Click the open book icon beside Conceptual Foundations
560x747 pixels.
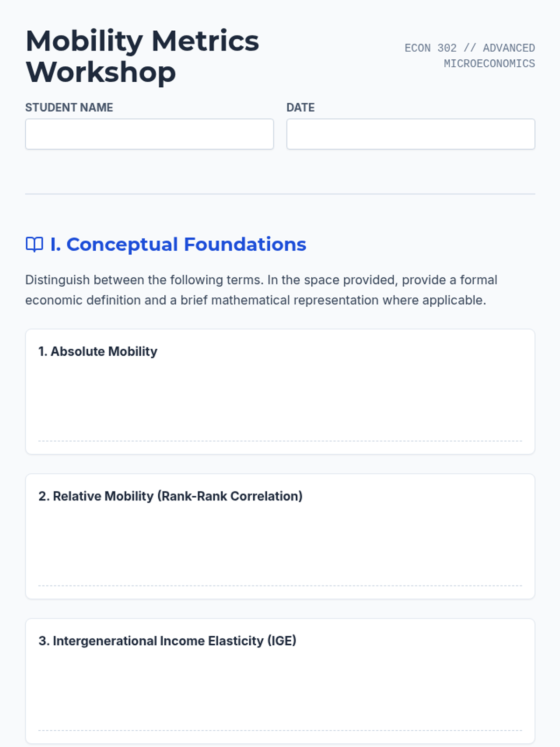coord(34,244)
